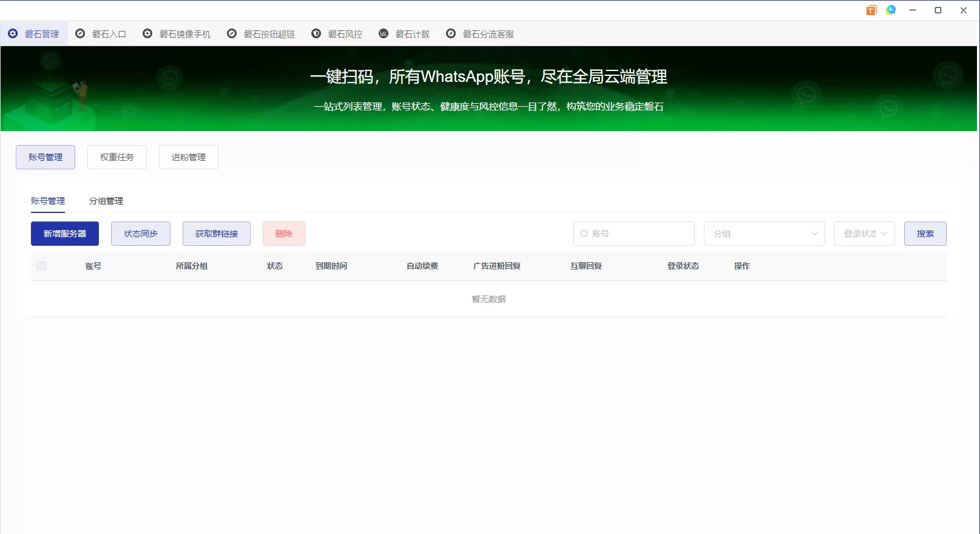Open the 登录状态 dropdown
This screenshot has width=980, height=534.
865,234
